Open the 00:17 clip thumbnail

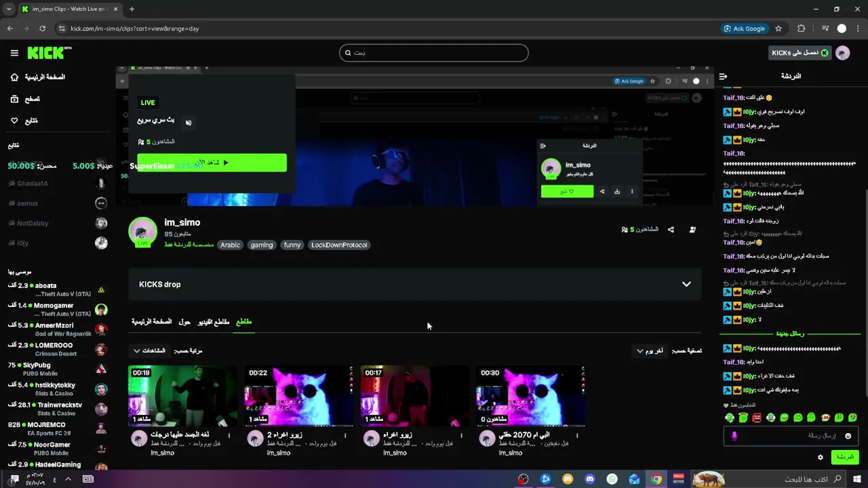coord(414,396)
